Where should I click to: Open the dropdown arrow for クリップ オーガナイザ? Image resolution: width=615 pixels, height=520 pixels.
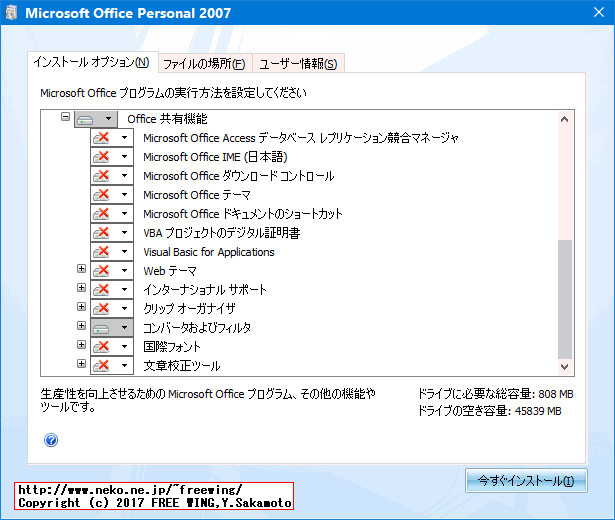pyautogui.click(x=124, y=309)
